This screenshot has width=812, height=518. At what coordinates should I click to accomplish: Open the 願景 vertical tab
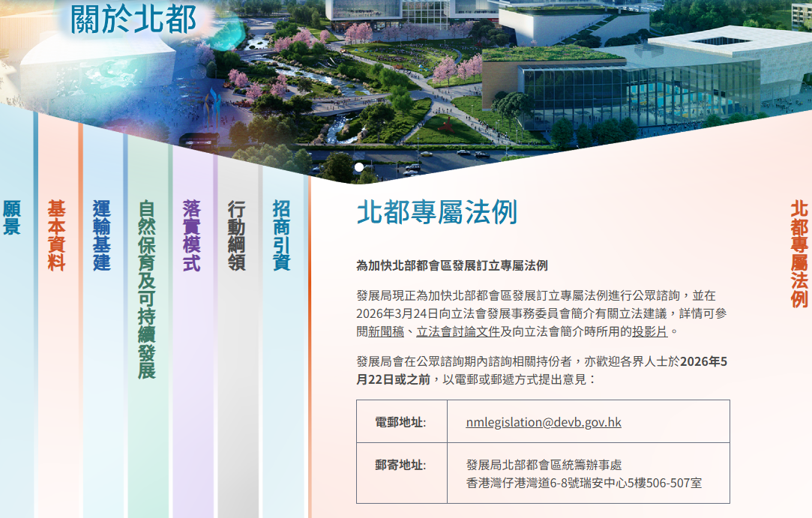coord(11,217)
